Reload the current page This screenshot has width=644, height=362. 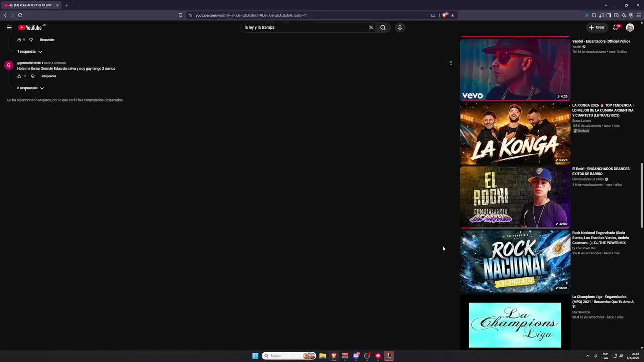[x=20, y=15]
